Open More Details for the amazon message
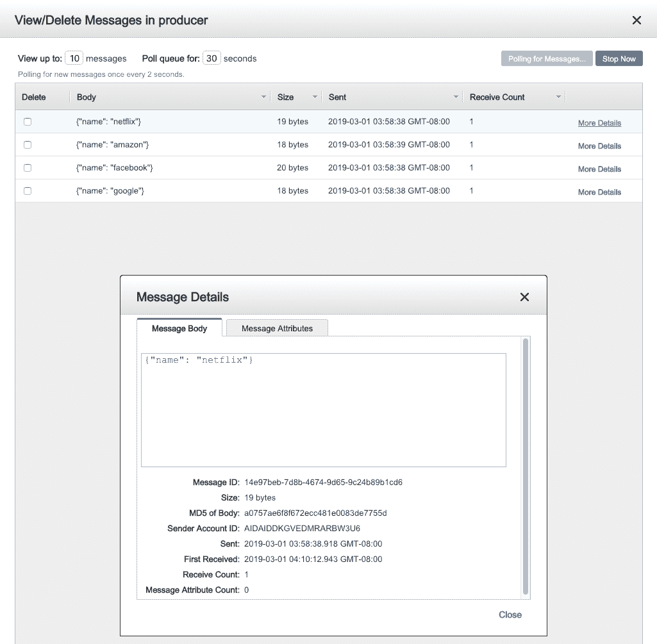 coord(599,146)
